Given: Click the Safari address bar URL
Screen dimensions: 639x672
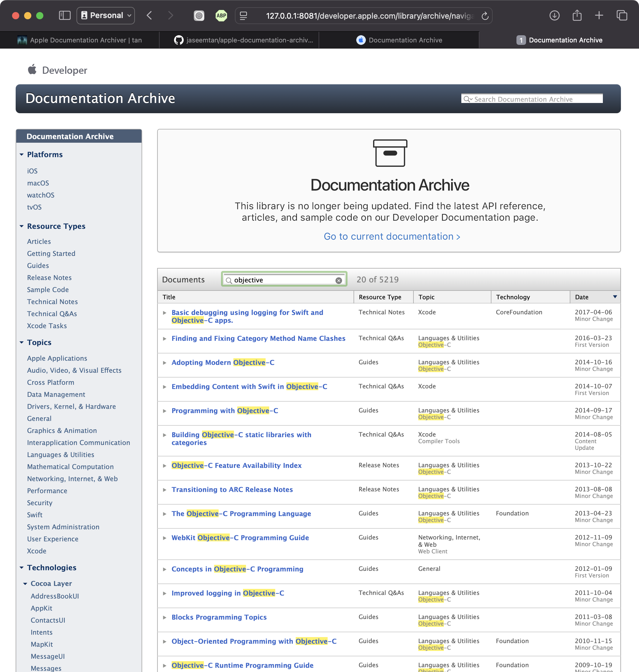Looking at the screenshot, I should click(x=369, y=16).
